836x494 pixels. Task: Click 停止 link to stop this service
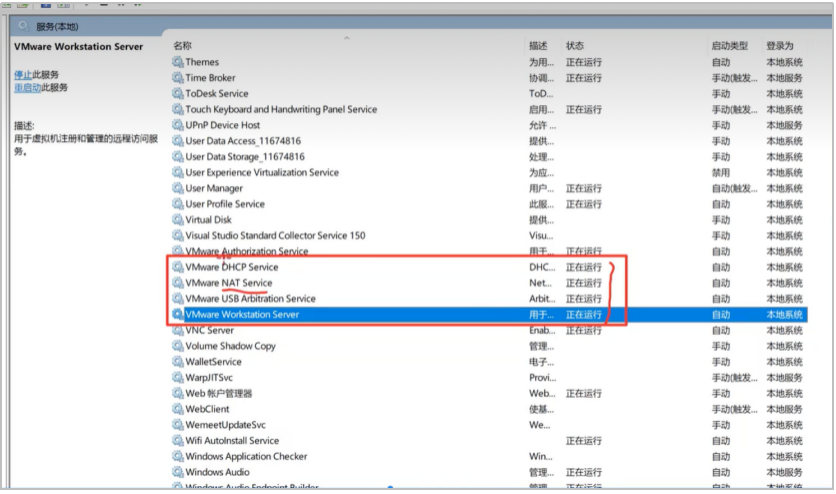point(23,75)
